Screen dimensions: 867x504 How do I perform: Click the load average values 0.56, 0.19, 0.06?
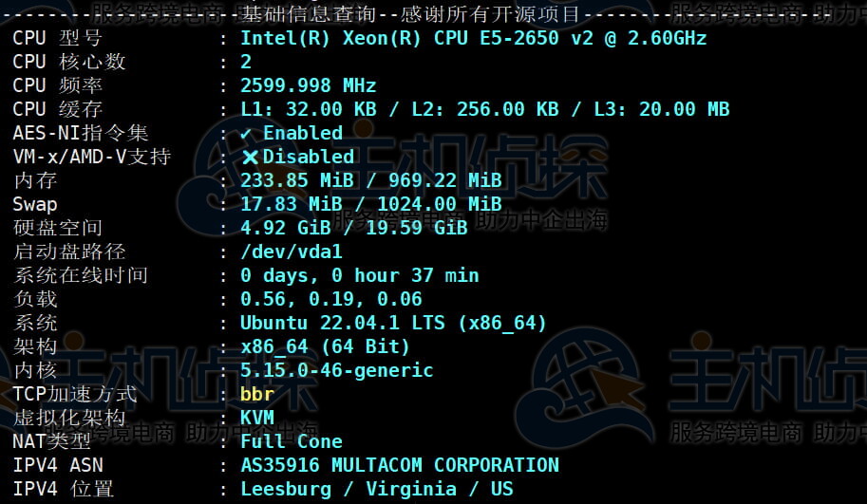(x=330, y=300)
